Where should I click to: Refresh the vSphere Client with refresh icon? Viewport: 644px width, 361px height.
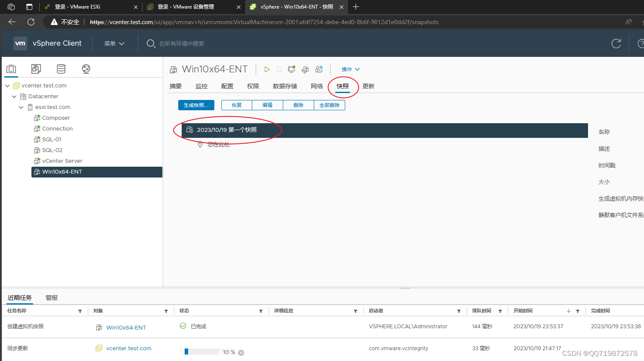[x=616, y=44]
